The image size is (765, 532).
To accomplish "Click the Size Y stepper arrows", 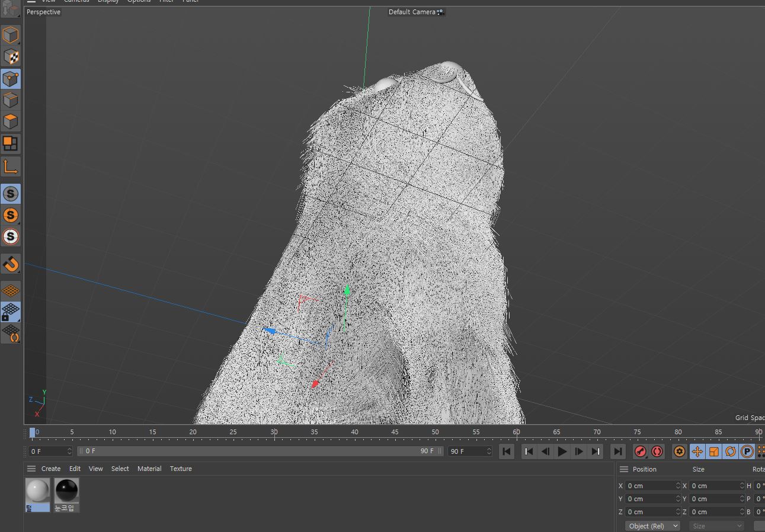I will (742, 499).
